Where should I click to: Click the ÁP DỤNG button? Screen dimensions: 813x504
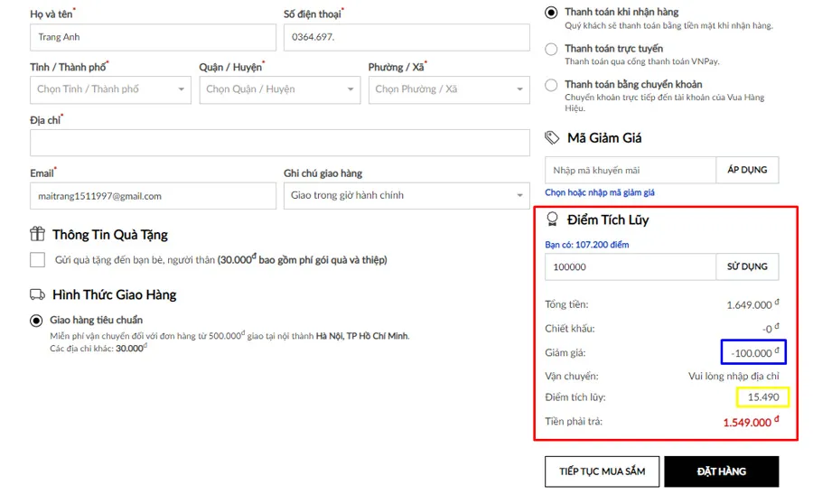coord(747,170)
